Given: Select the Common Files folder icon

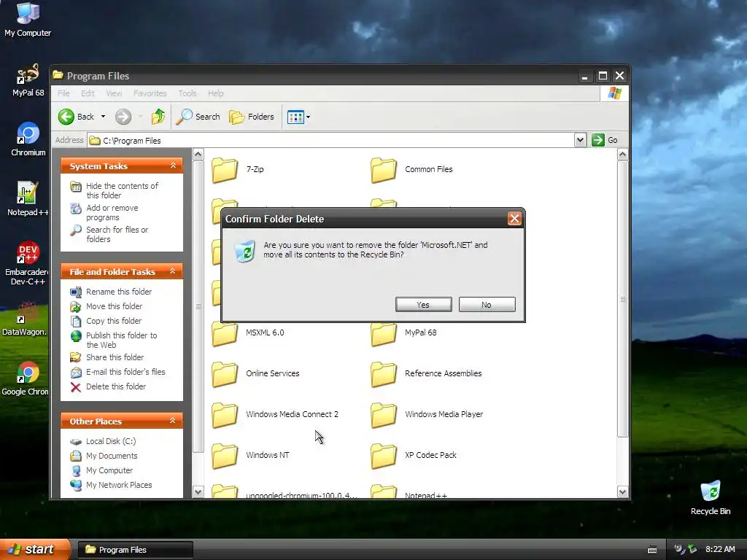Looking at the screenshot, I should tap(384, 169).
